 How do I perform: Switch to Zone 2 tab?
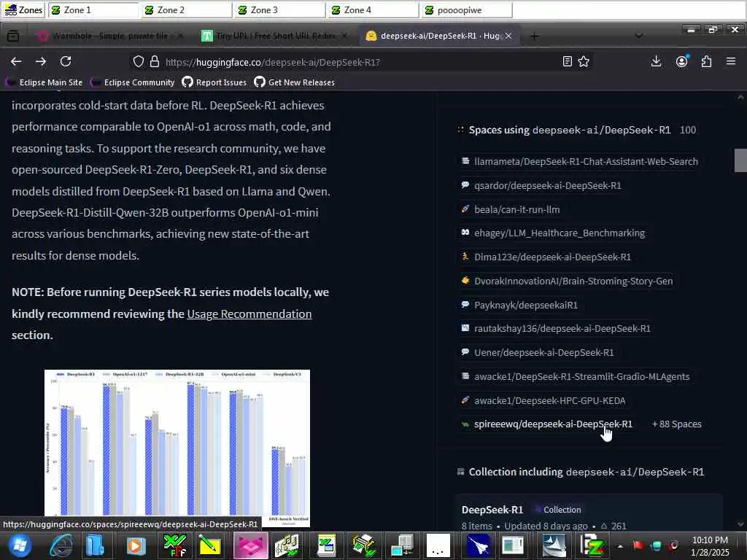point(187,10)
